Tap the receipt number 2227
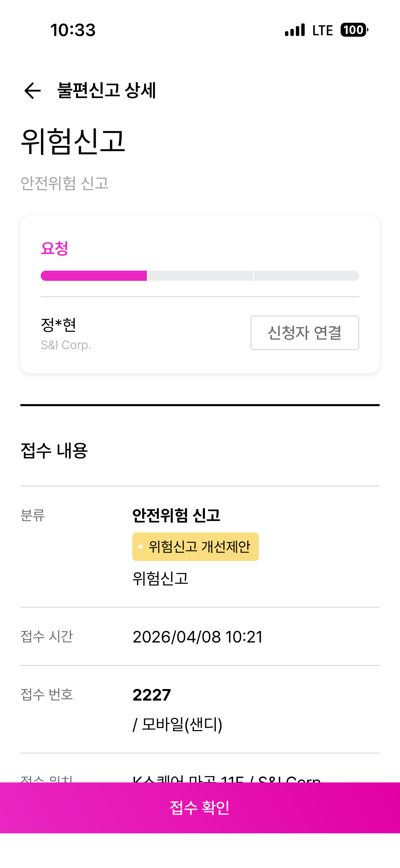The image size is (400, 868). point(152,695)
